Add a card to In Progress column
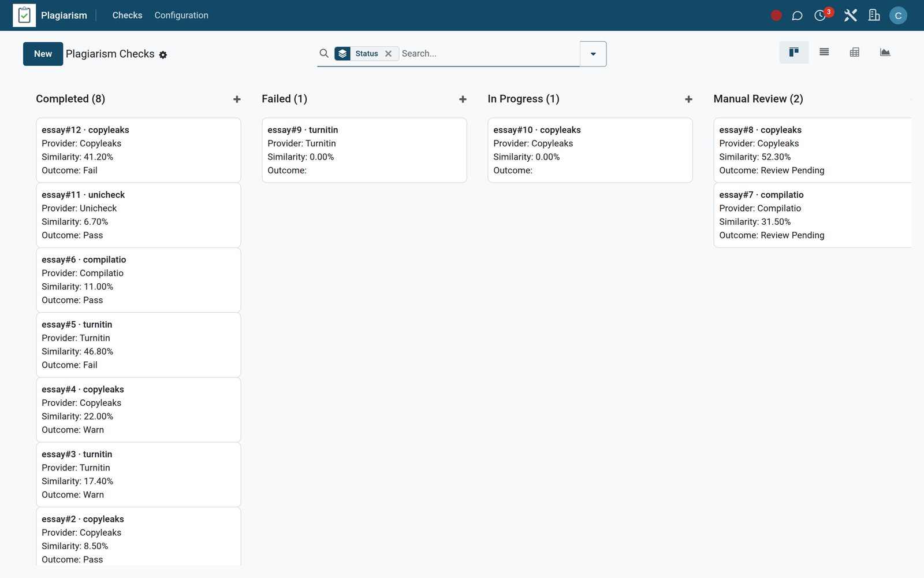This screenshot has height=578, width=924. pyautogui.click(x=688, y=99)
